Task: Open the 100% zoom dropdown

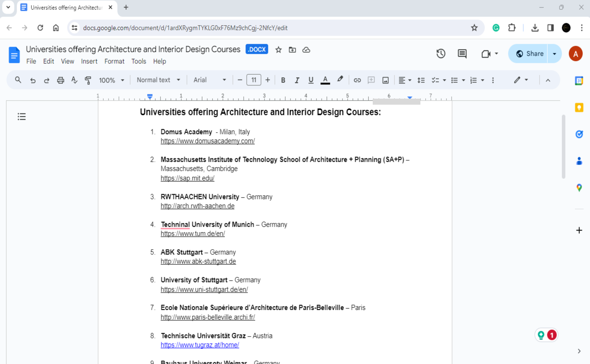Action: point(111,80)
